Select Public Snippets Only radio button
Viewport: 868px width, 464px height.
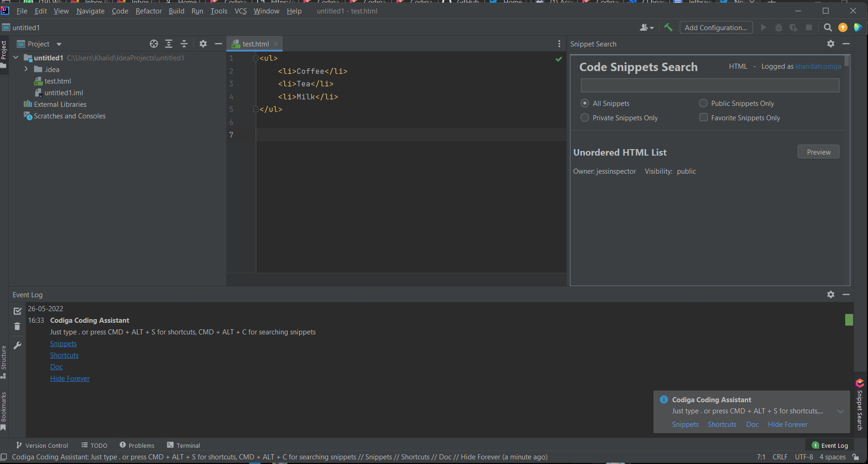click(x=703, y=103)
